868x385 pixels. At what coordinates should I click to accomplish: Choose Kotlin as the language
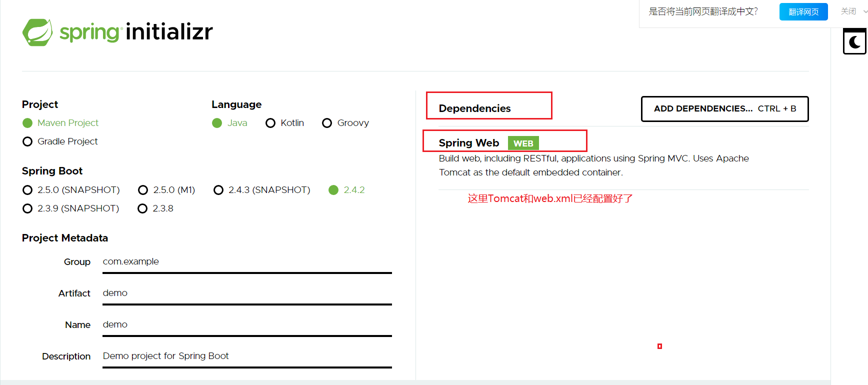285,123
